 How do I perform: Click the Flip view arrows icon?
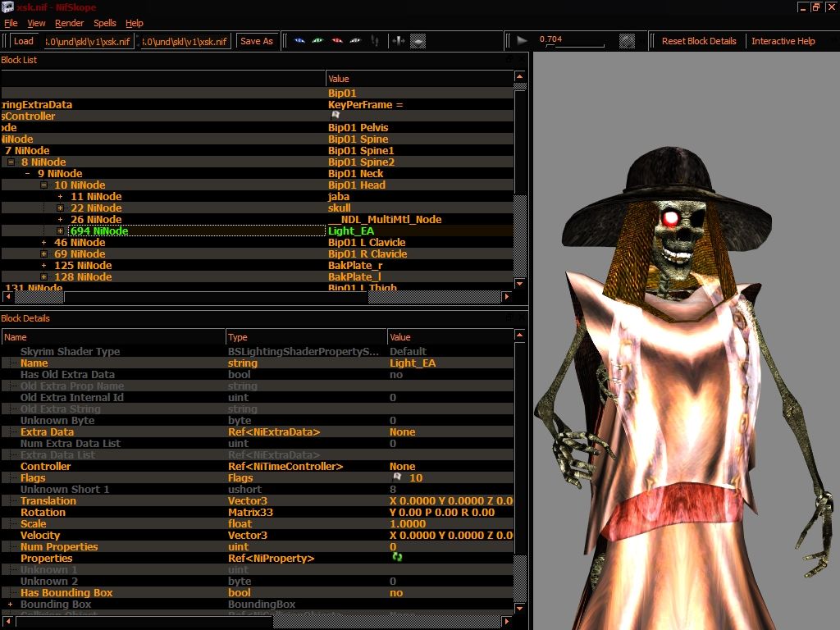pyautogui.click(x=398, y=41)
